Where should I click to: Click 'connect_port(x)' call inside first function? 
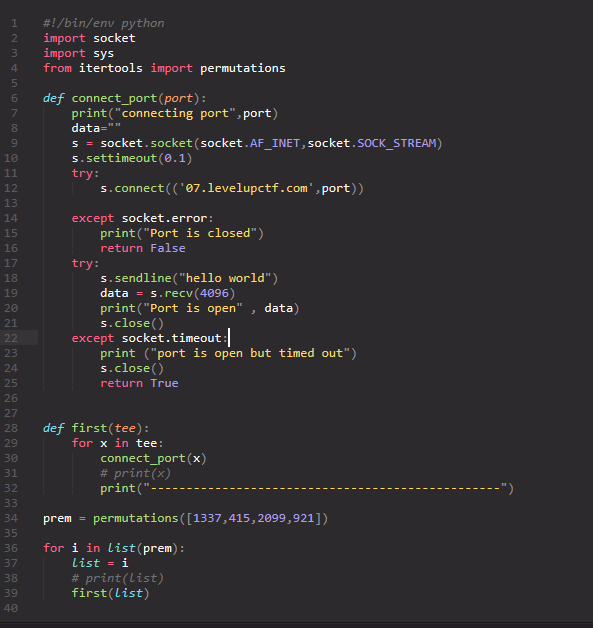pos(153,458)
